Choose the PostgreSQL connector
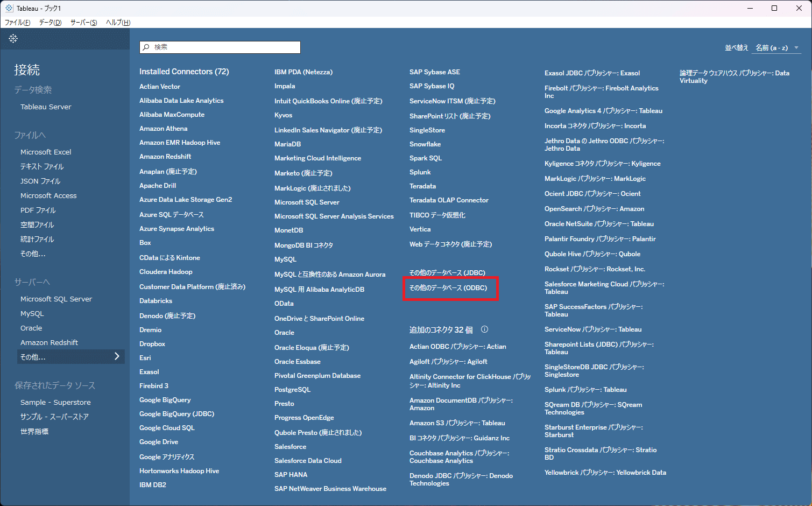The image size is (812, 506). tap(293, 390)
